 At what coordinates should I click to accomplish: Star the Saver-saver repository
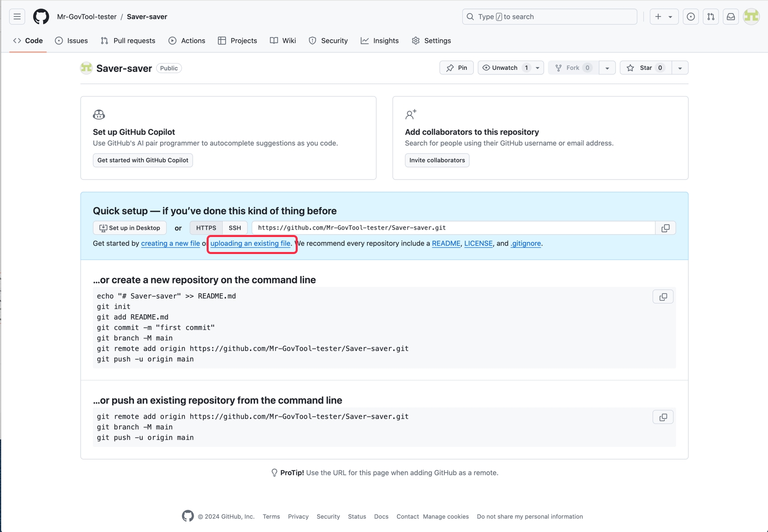644,68
